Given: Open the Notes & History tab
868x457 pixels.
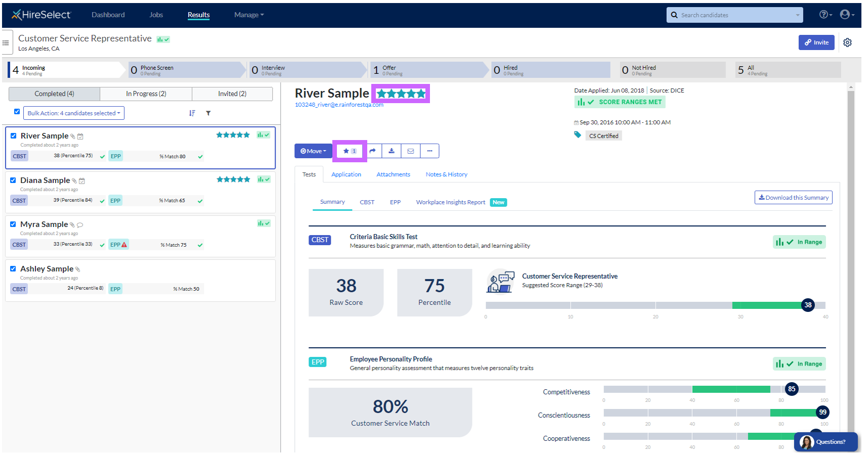Looking at the screenshot, I should tap(447, 175).
